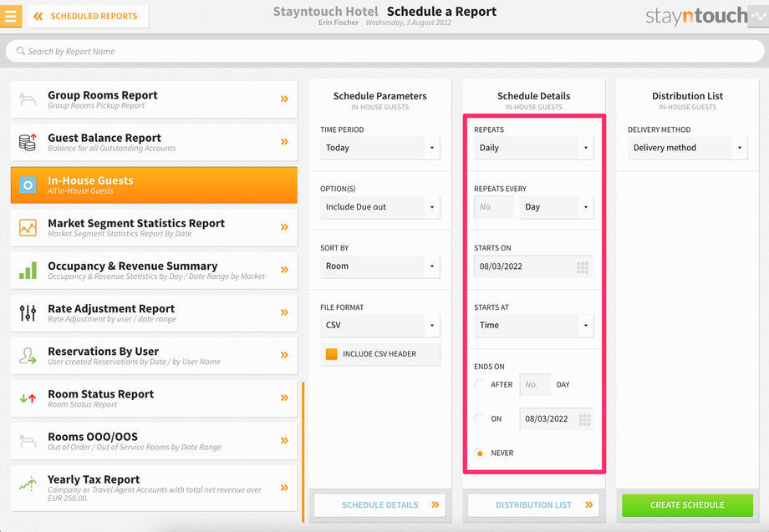Click the In-House Guests blue icon

[28, 185]
